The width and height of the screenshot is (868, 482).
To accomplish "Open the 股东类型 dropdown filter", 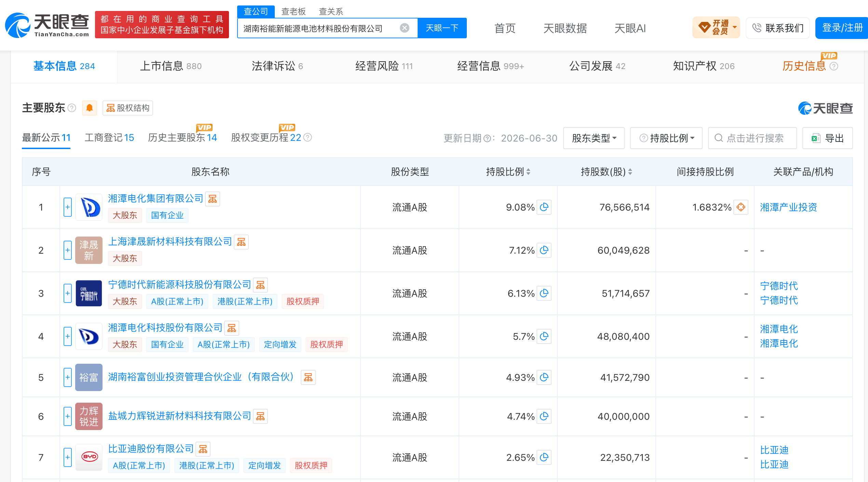I will pyautogui.click(x=594, y=138).
